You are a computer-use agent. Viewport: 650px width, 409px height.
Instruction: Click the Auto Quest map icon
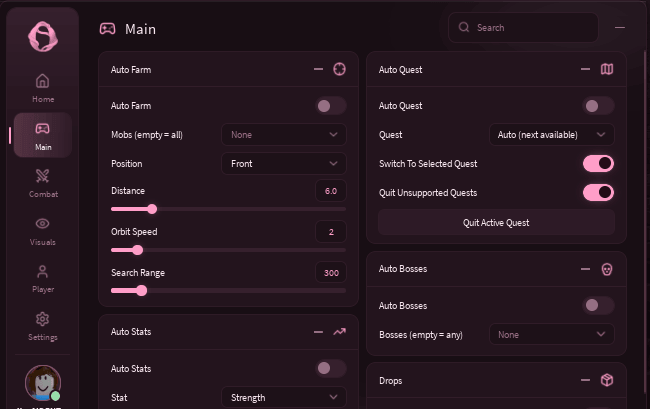tap(607, 69)
